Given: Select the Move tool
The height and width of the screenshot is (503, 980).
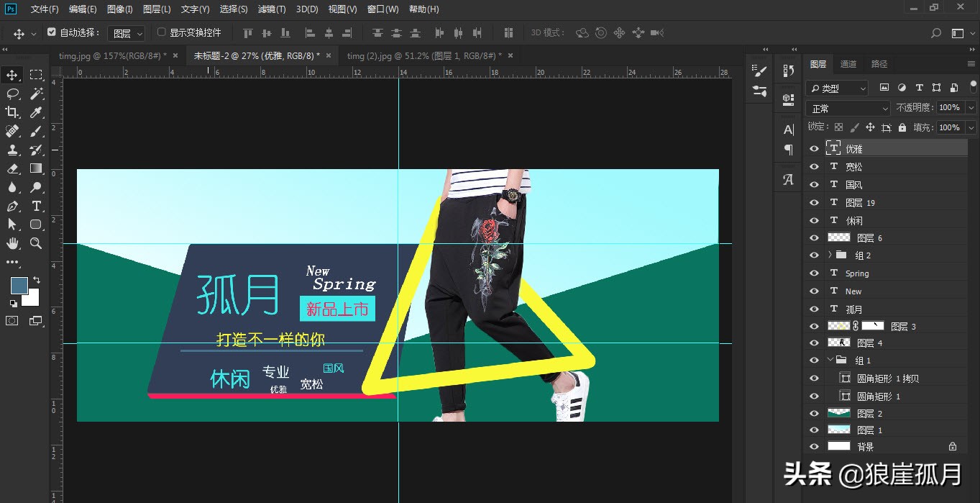Looking at the screenshot, I should pyautogui.click(x=11, y=74).
